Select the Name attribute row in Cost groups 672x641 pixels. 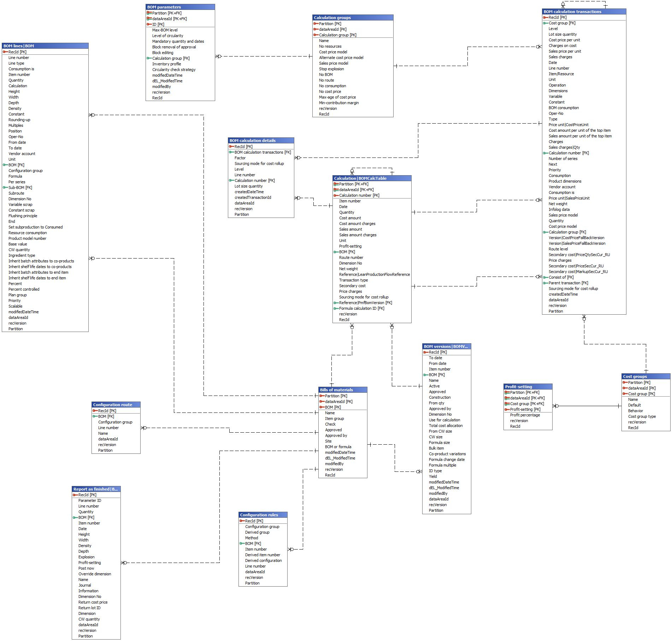[632, 399]
